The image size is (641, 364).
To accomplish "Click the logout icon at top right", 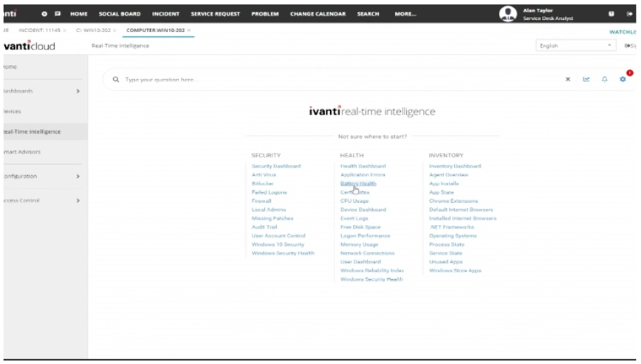I will tap(629, 14).
